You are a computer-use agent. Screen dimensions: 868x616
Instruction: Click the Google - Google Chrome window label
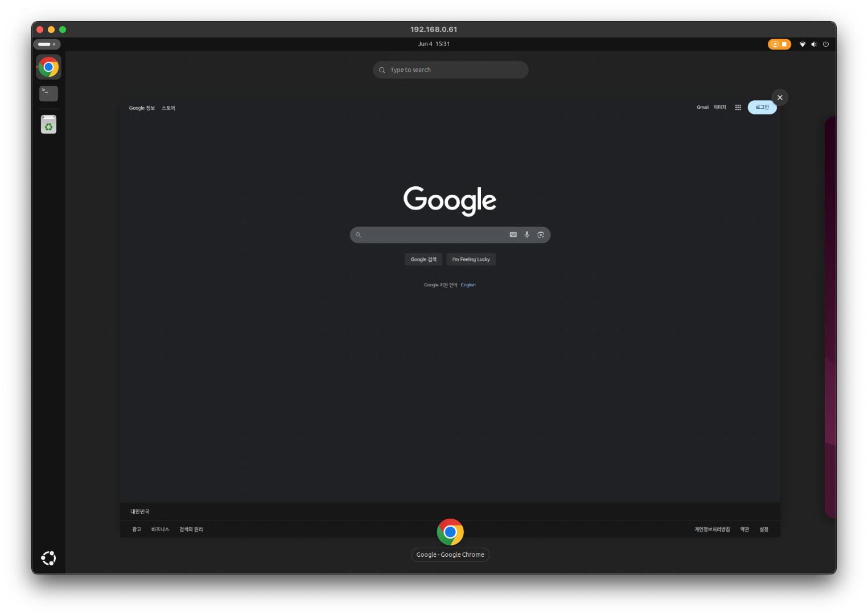coord(450,555)
